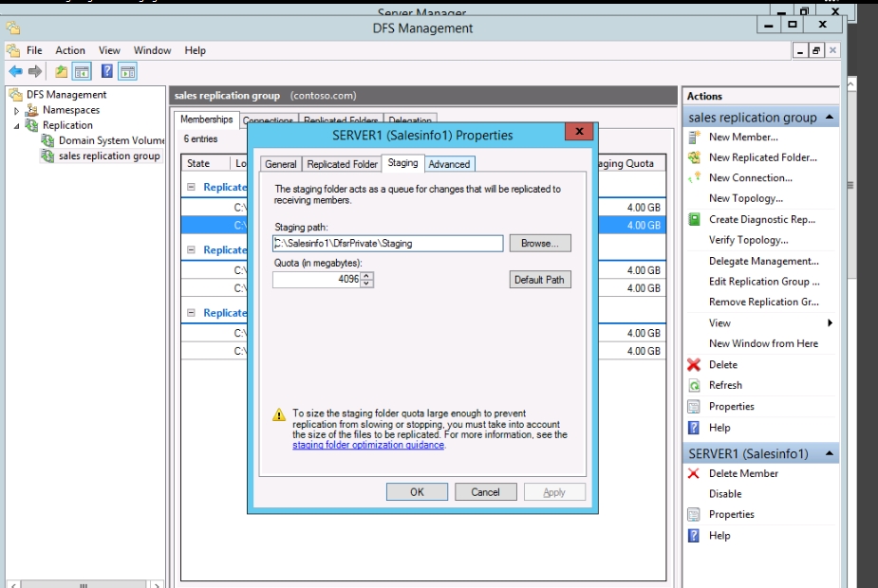Switch to the Replicated Folder tab

(x=342, y=164)
